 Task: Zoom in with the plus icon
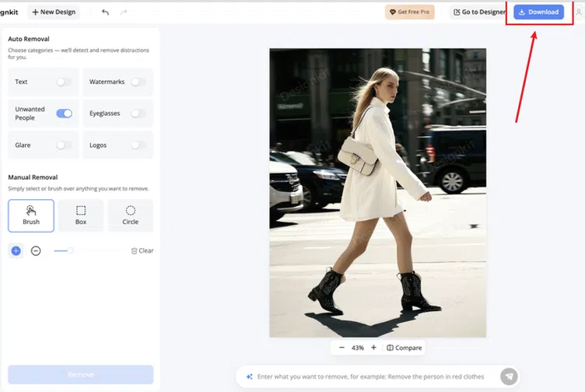373,348
